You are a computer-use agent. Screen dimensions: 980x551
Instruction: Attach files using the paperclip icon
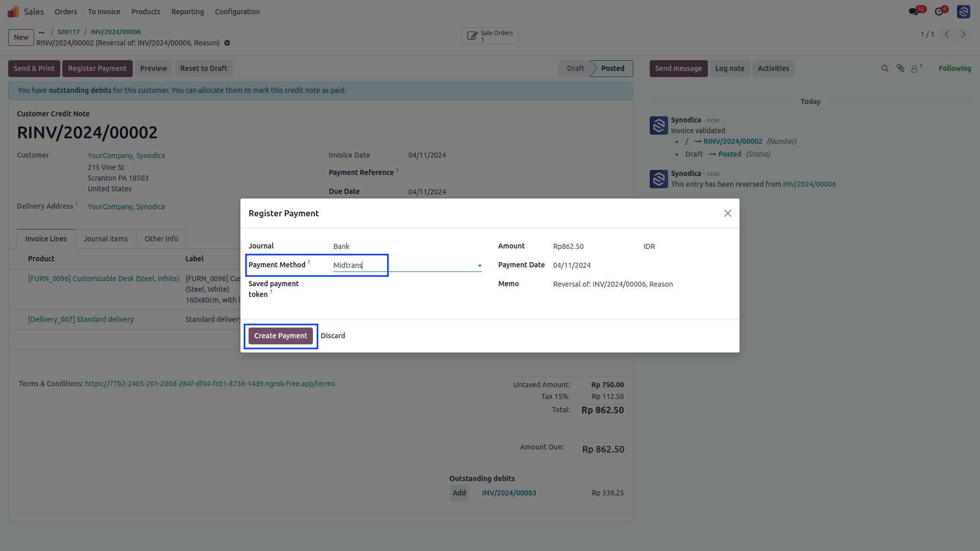pyautogui.click(x=900, y=68)
